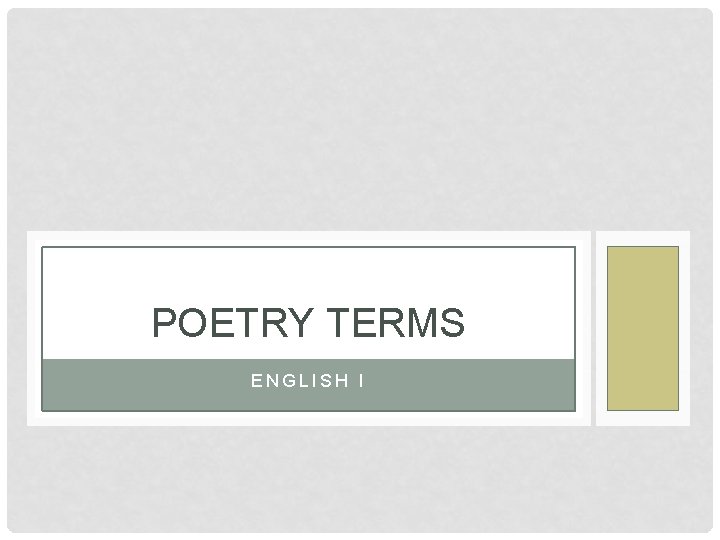
Task: Click the empty gray slide background above the title
Action: tap(360, 120)
